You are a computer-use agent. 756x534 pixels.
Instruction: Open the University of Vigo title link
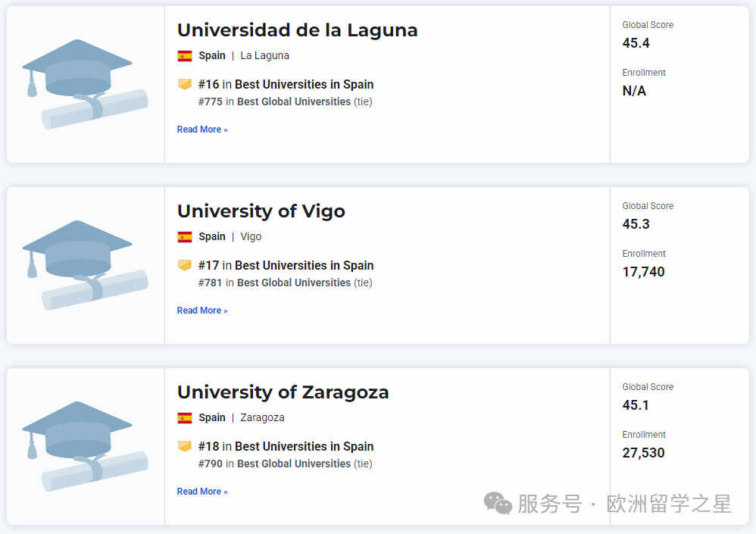click(261, 211)
